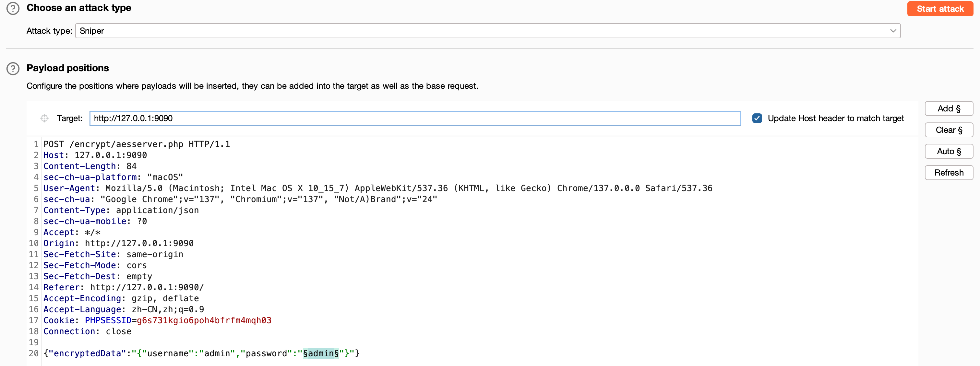Click the Accept-Encoding: gzip, deflate line

click(x=121, y=298)
